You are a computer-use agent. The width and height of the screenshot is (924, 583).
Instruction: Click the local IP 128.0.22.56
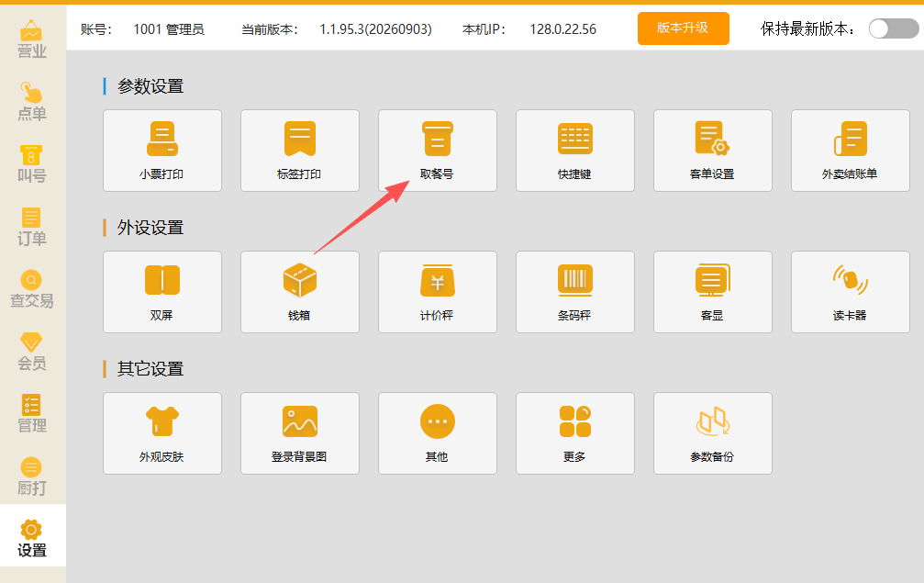point(562,28)
